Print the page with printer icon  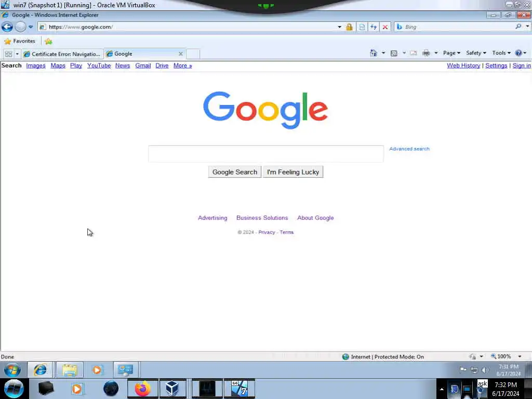[x=426, y=53]
